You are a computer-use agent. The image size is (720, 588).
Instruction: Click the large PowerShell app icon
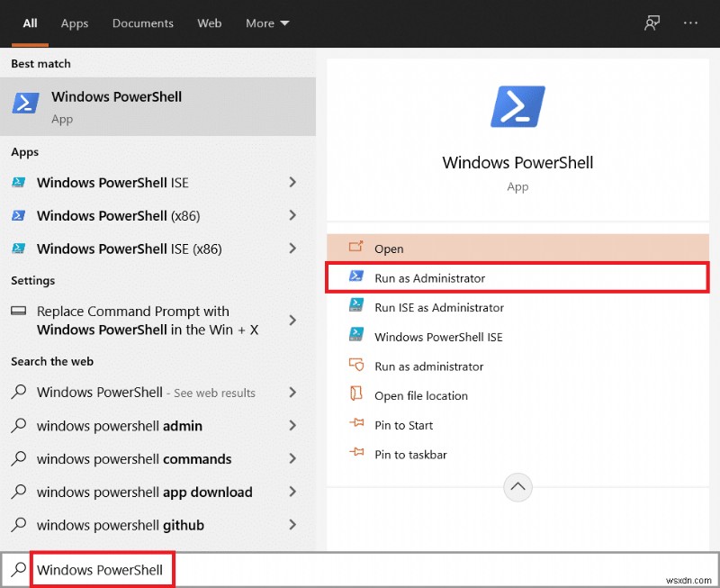coord(517,105)
